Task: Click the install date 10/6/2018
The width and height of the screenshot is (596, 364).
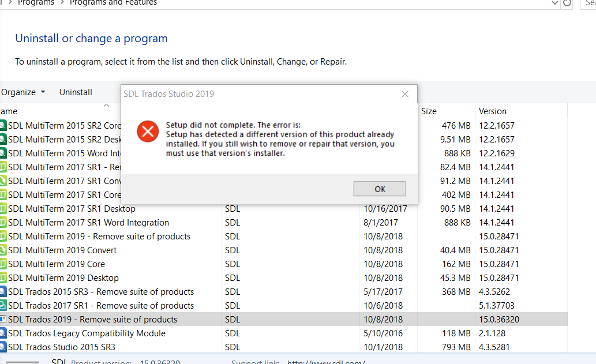Action: click(383, 306)
